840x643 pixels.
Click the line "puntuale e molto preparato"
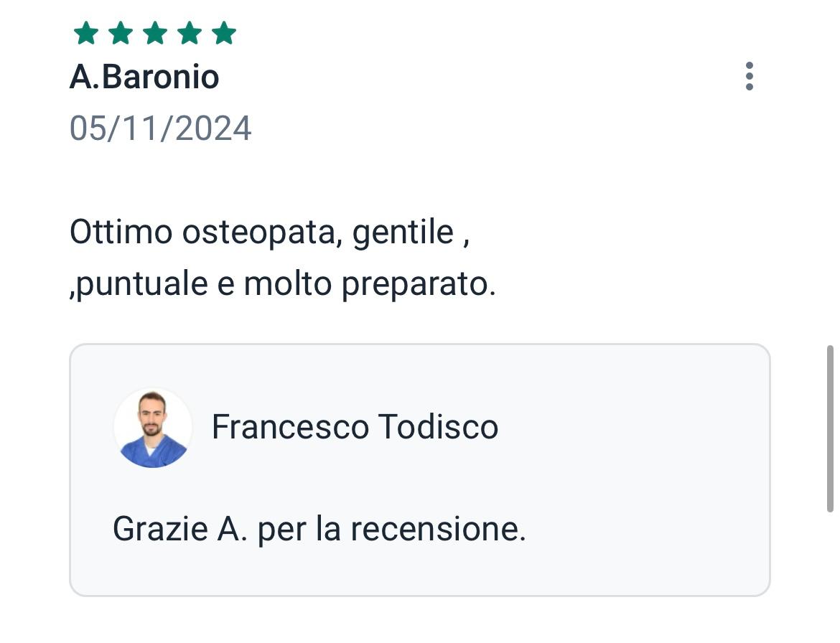click(x=283, y=284)
